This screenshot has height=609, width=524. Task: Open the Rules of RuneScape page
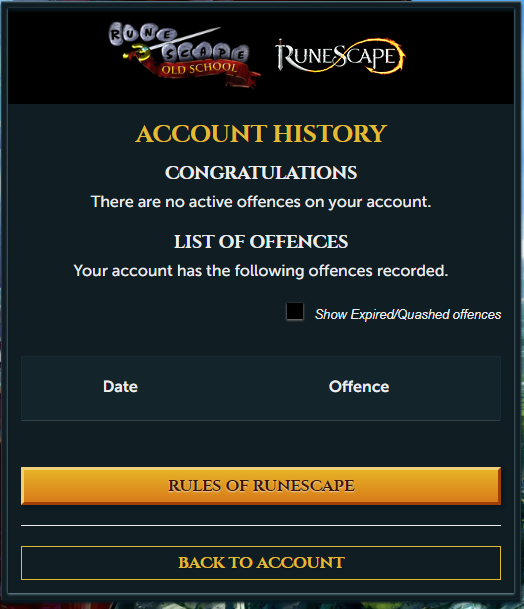coord(261,486)
